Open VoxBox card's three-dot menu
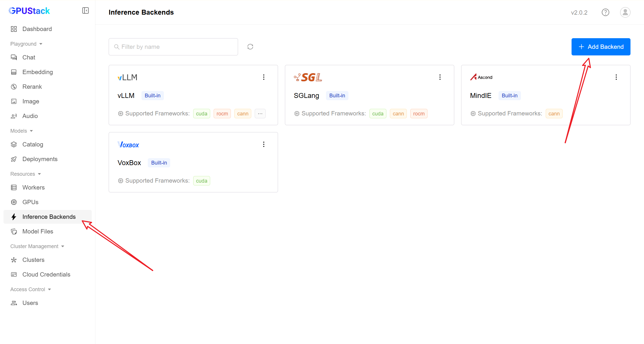 [264, 144]
